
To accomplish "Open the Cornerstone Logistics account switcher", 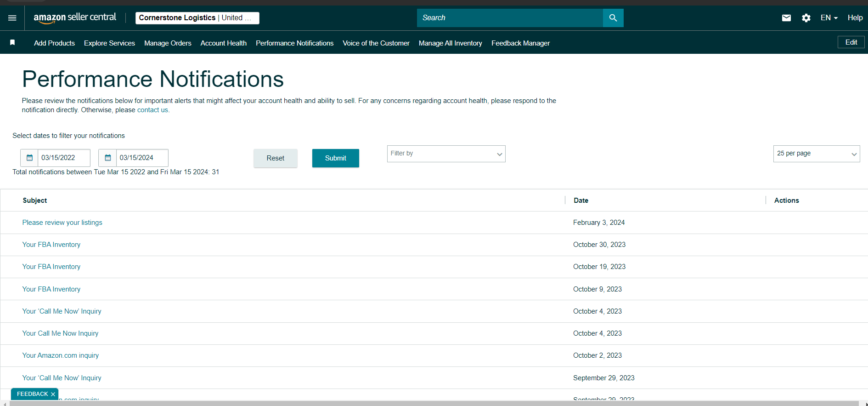I will (197, 18).
